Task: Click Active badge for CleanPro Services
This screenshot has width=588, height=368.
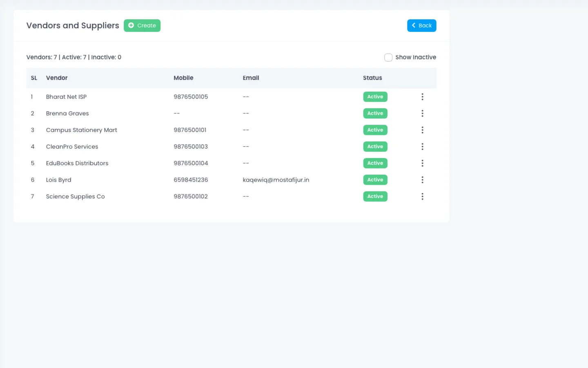Action: (375, 146)
